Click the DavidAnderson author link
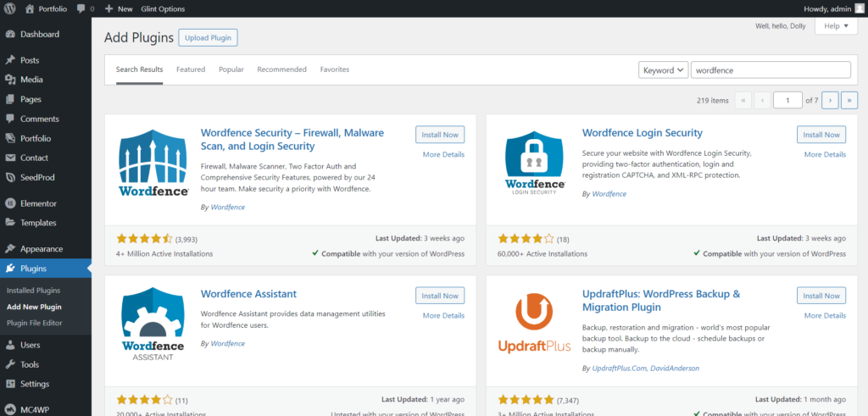The width and height of the screenshot is (868, 416). pyautogui.click(x=676, y=368)
